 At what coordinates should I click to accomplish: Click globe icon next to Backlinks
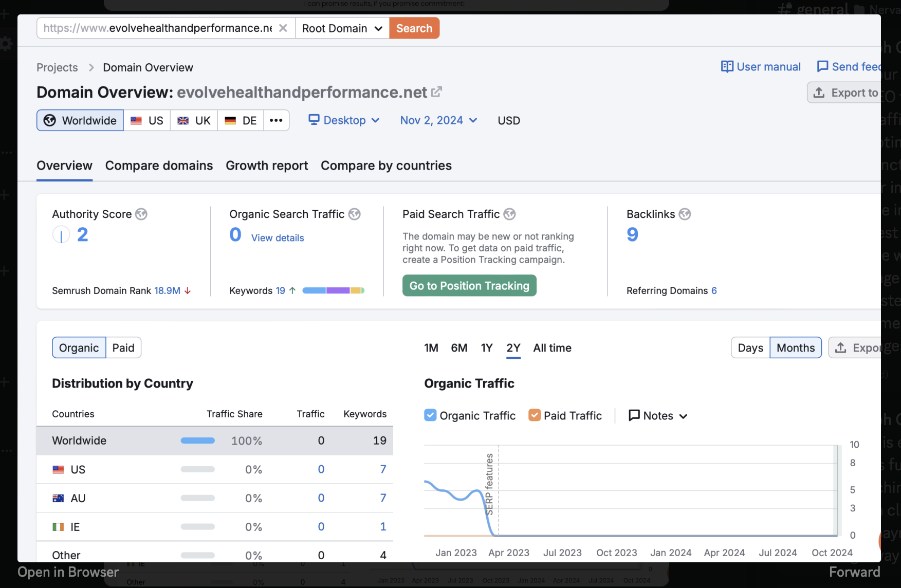(x=685, y=214)
